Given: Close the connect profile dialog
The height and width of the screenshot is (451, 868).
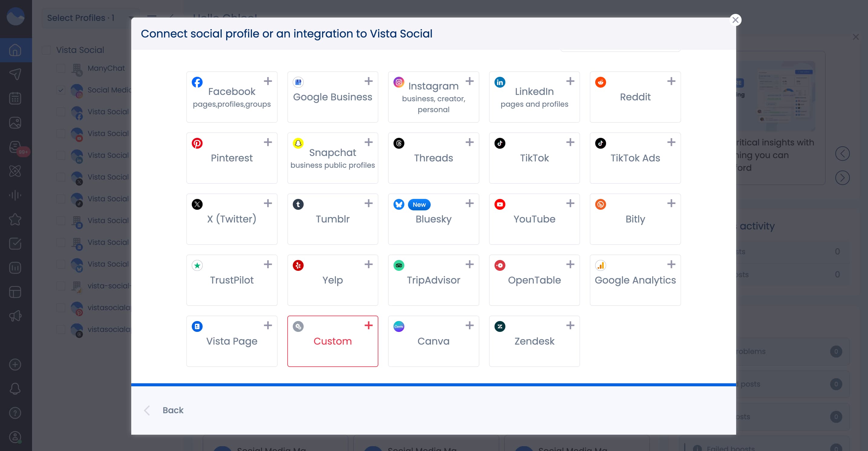Looking at the screenshot, I should click(735, 20).
